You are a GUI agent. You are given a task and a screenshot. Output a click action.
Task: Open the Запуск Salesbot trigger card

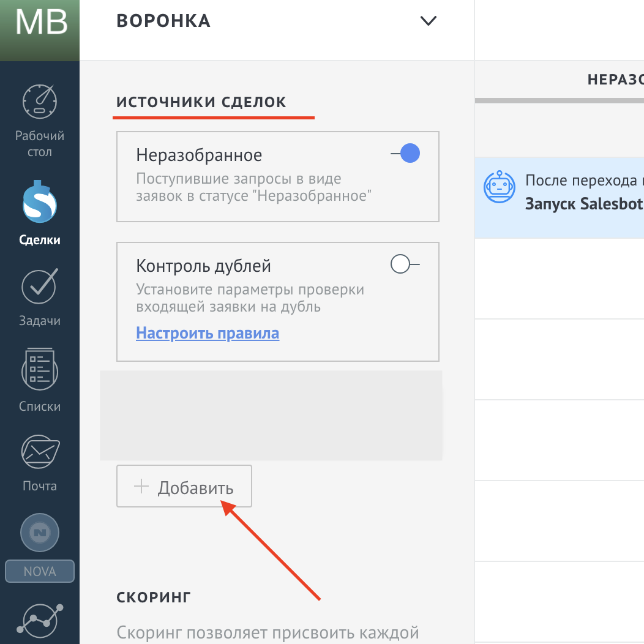click(x=582, y=195)
